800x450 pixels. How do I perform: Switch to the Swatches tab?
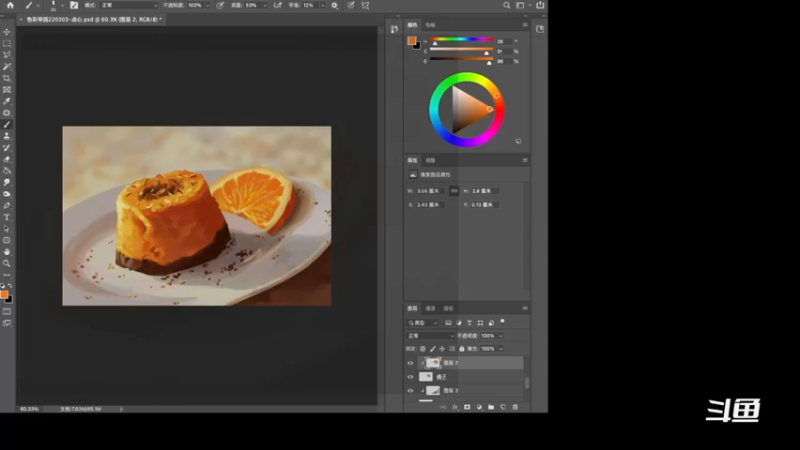(x=431, y=24)
